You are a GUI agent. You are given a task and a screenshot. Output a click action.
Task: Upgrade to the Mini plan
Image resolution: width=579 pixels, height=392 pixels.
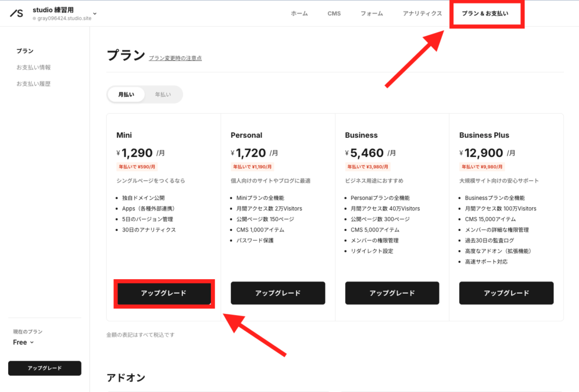coord(164,293)
